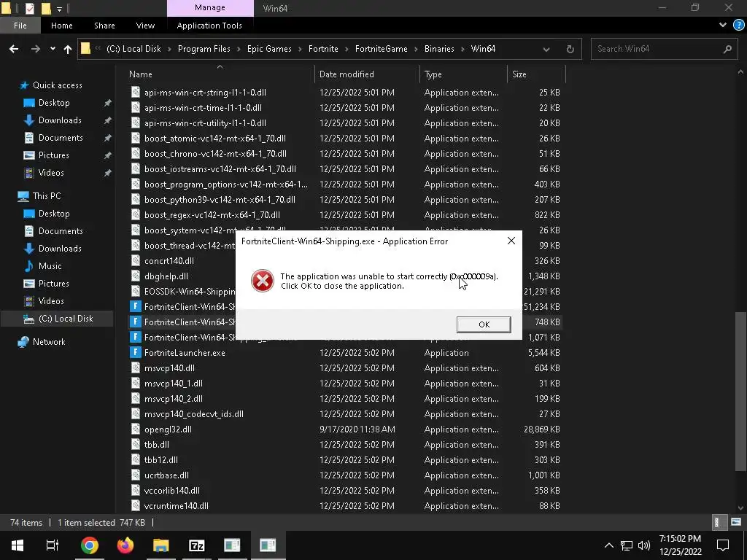This screenshot has height=560, width=747.
Task: Select the concrt140.dll file icon
Action: click(136, 261)
